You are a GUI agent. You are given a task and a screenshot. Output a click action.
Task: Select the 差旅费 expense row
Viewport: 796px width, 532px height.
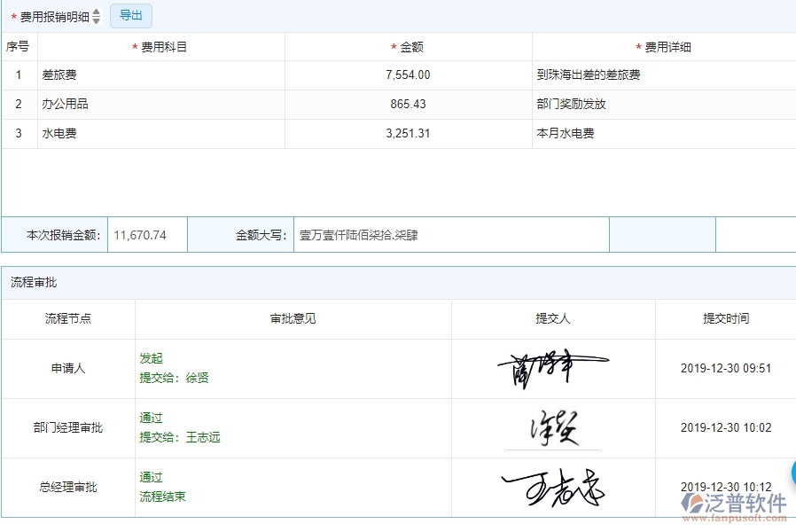point(177,74)
